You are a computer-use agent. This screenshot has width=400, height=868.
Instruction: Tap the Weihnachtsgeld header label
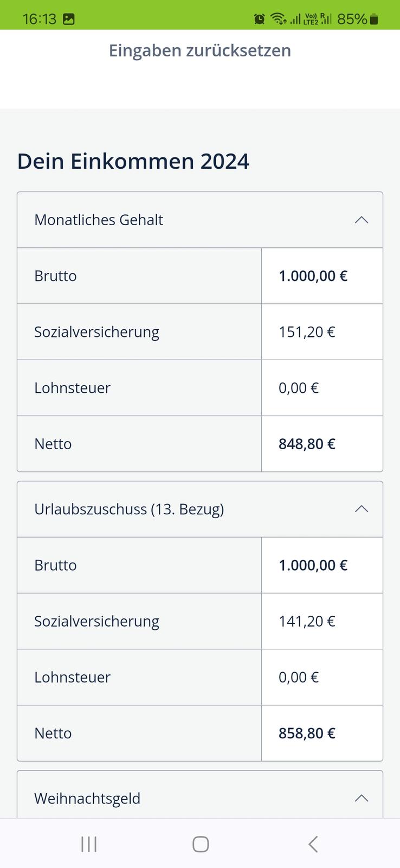[x=87, y=799]
